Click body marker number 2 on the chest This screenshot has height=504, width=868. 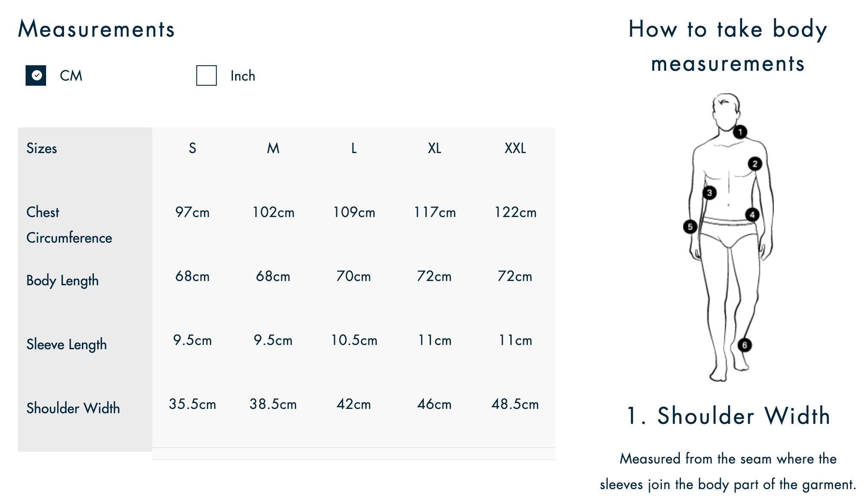click(x=754, y=164)
